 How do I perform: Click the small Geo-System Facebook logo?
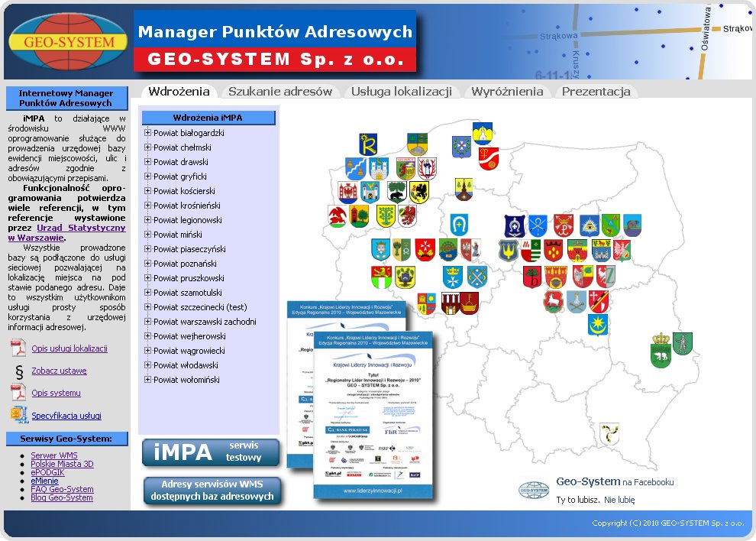[535, 490]
